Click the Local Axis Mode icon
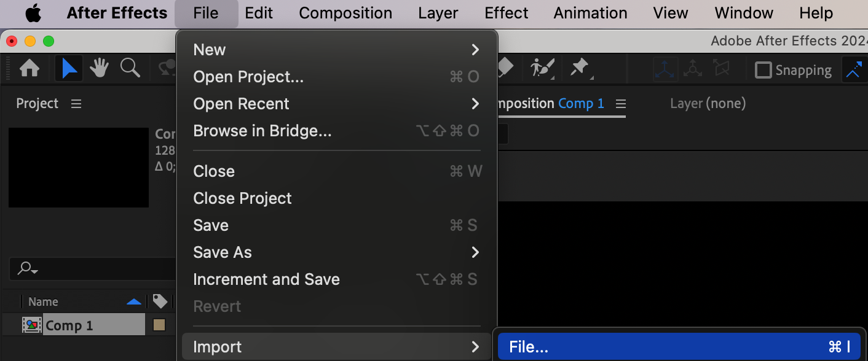This screenshot has width=868, height=361. point(665,69)
